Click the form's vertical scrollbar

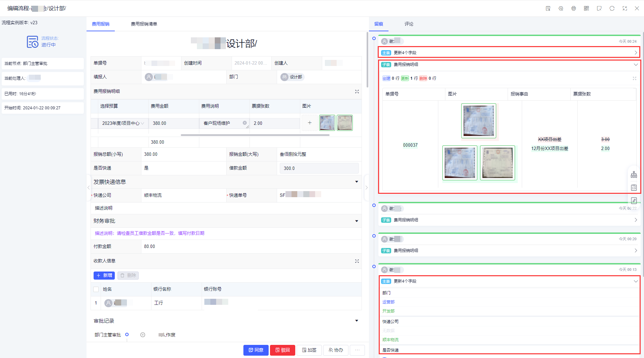coord(367,60)
